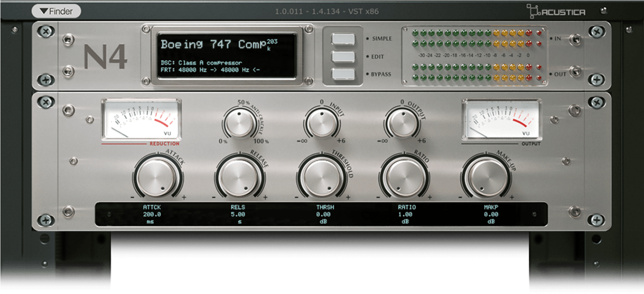Click the Input gain knob
The image size is (644, 294).
point(321,123)
